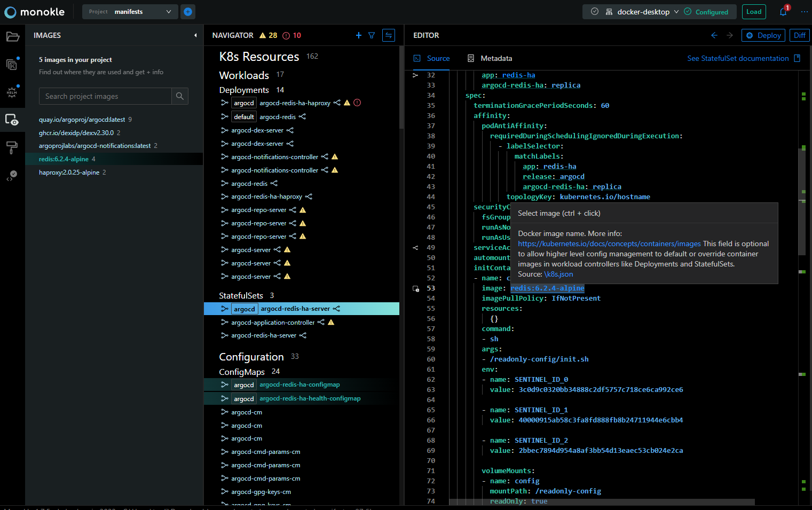Switch to the Source tab
The image size is (812, 510).
431,58
